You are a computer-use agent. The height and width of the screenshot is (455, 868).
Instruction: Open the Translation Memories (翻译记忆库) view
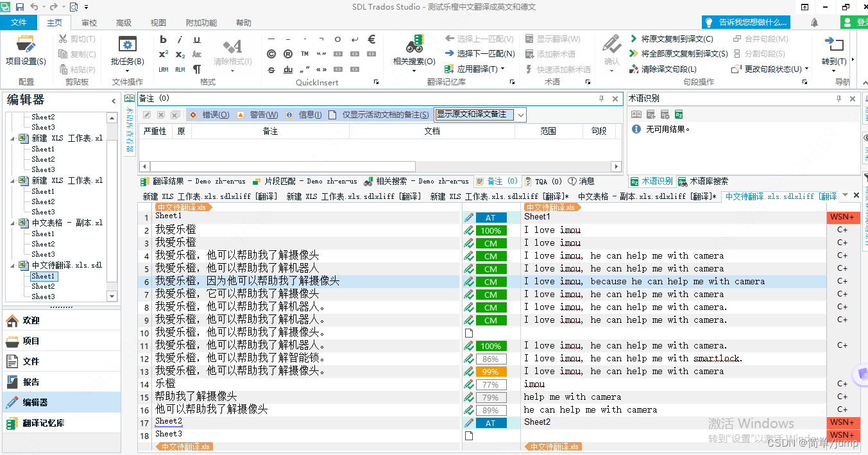(x=60, y=423)
